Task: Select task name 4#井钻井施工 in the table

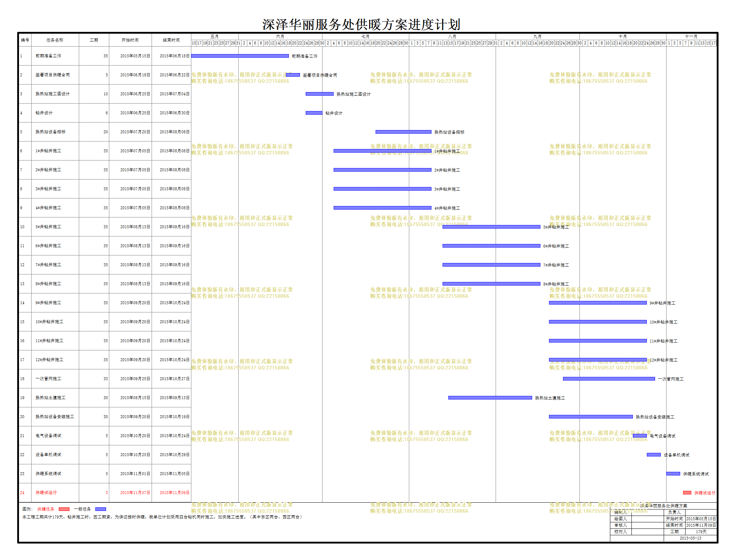Action: click(48, 208)
